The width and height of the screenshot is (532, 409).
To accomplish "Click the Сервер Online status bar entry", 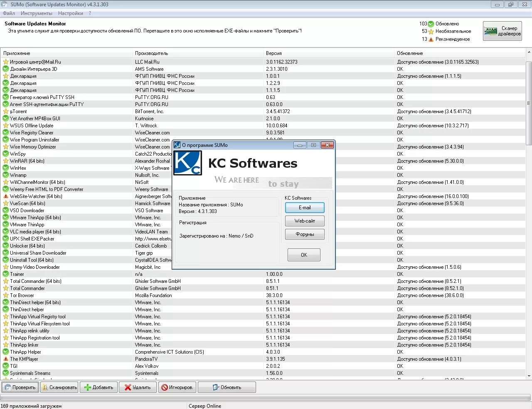I will [x=205, y=406].
